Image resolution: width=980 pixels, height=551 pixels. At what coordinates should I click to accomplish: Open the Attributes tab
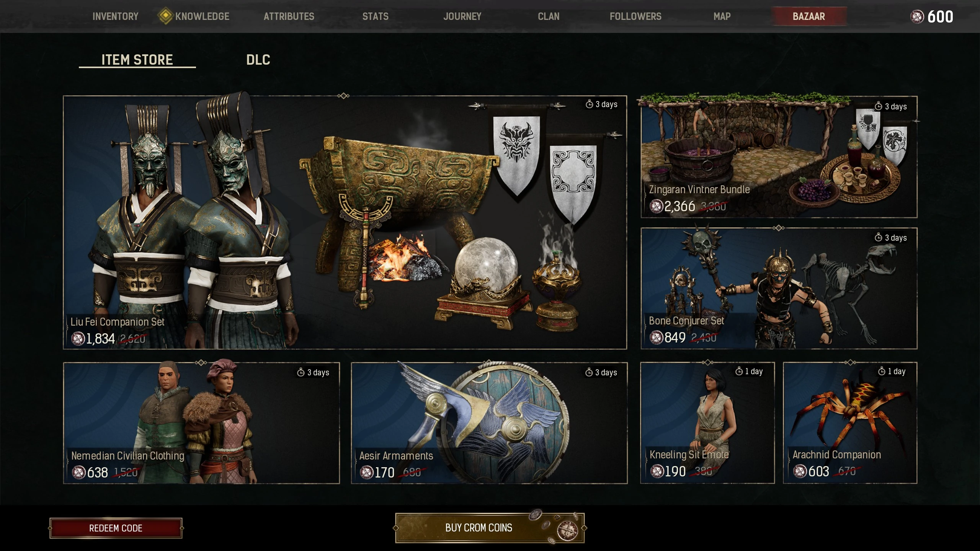(289, 16)
